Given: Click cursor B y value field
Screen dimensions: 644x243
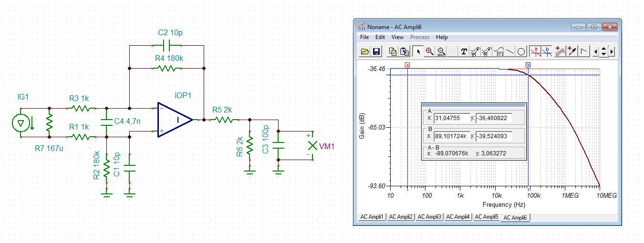Looking at the screenshot, I should pyautogui.click(x=494, y=136).
